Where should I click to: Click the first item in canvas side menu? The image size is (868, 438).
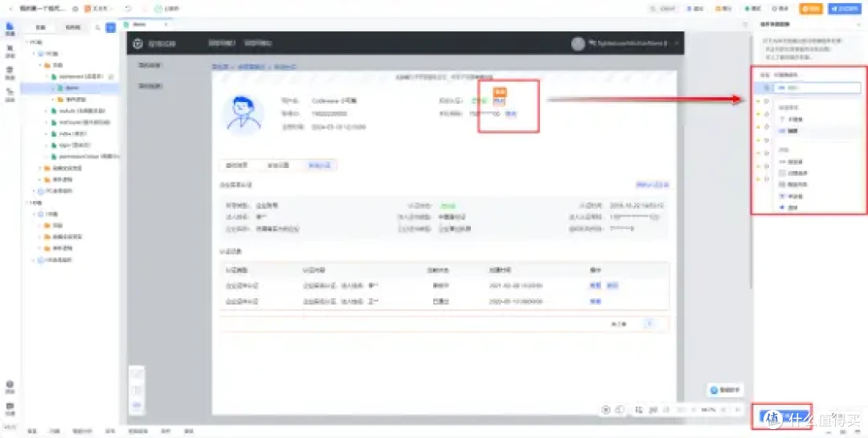tap(150, 65)
